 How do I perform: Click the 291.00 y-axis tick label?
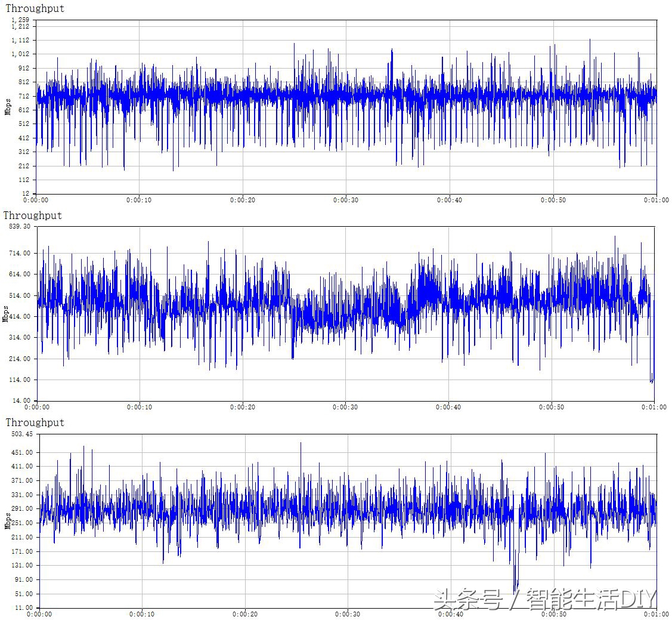click(x=20, y=508)
